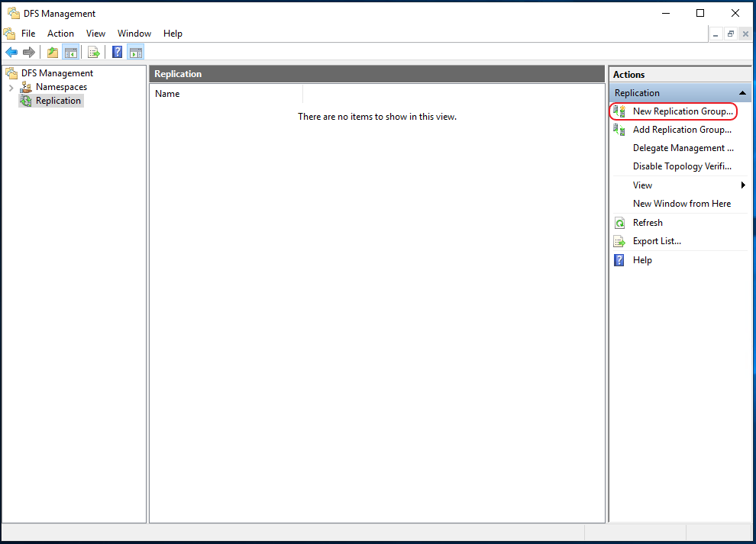Close the inner MDI child window
Screen dimensions: 756x544
click(745, 34)
